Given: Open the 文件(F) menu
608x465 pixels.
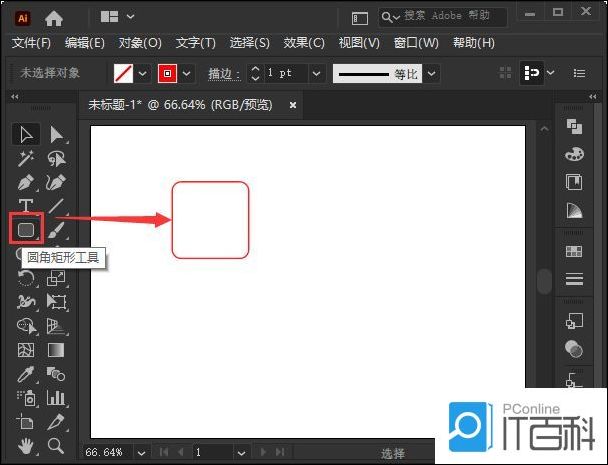Looking at the screenshot, I should point(31,43).
